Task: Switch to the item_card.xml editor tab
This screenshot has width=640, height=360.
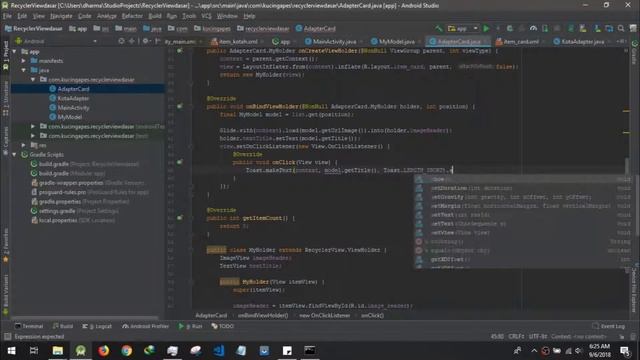Action: pyautogui.click(x=520, y=42)
